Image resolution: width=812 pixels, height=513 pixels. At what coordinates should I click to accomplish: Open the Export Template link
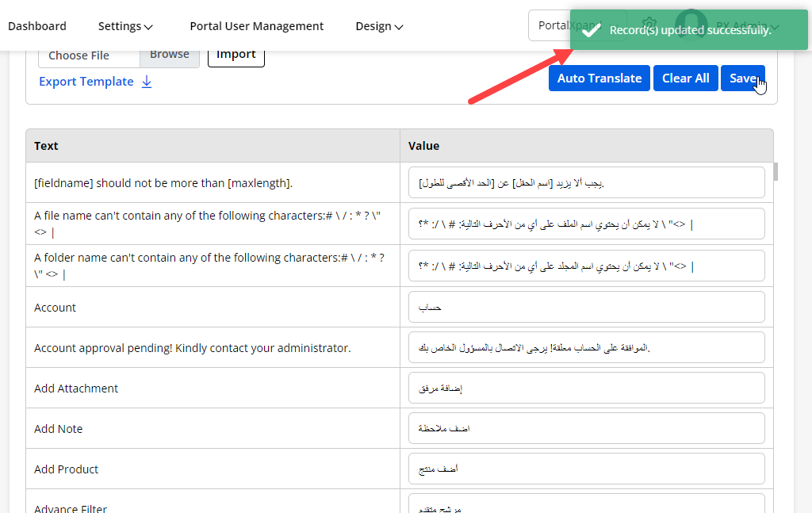point(86,82)
